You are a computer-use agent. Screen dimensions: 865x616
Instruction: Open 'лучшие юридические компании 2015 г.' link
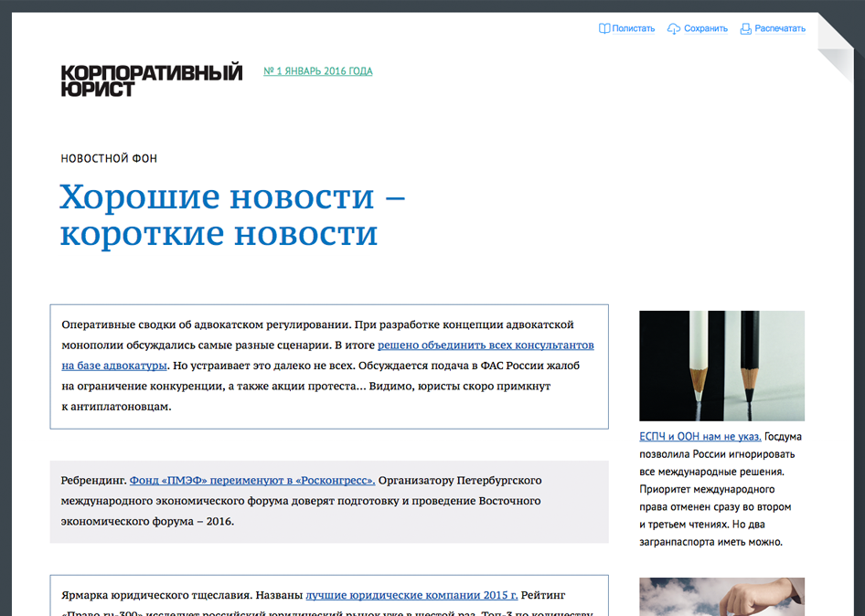[411, 594]
